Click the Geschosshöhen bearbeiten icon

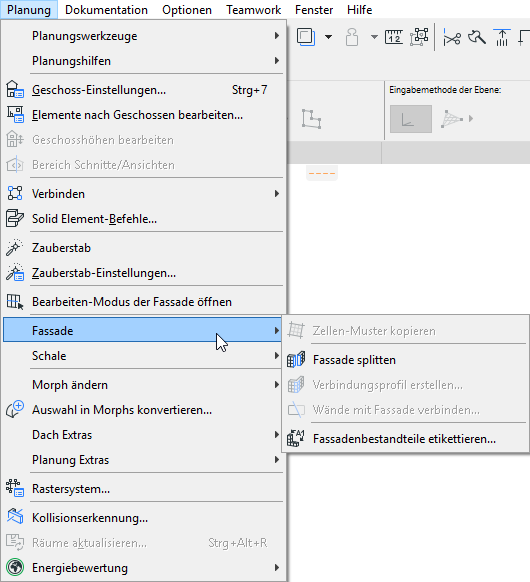tap(15, 140)
